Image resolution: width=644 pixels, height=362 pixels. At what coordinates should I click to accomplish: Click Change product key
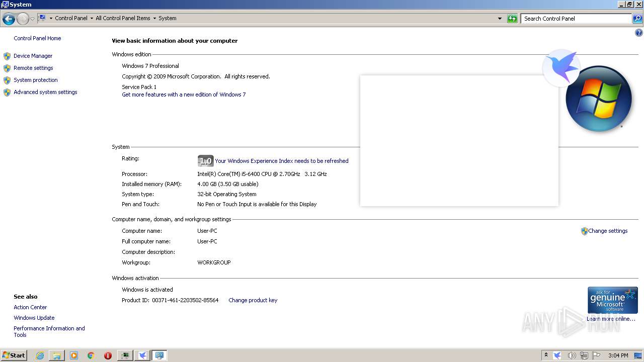tap(253, 300)
